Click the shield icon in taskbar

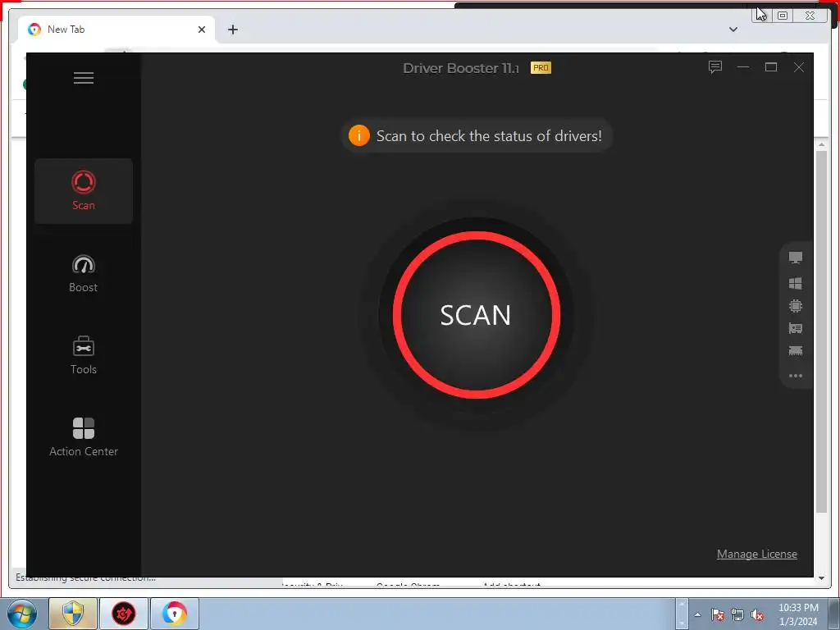tap(73, 614)
